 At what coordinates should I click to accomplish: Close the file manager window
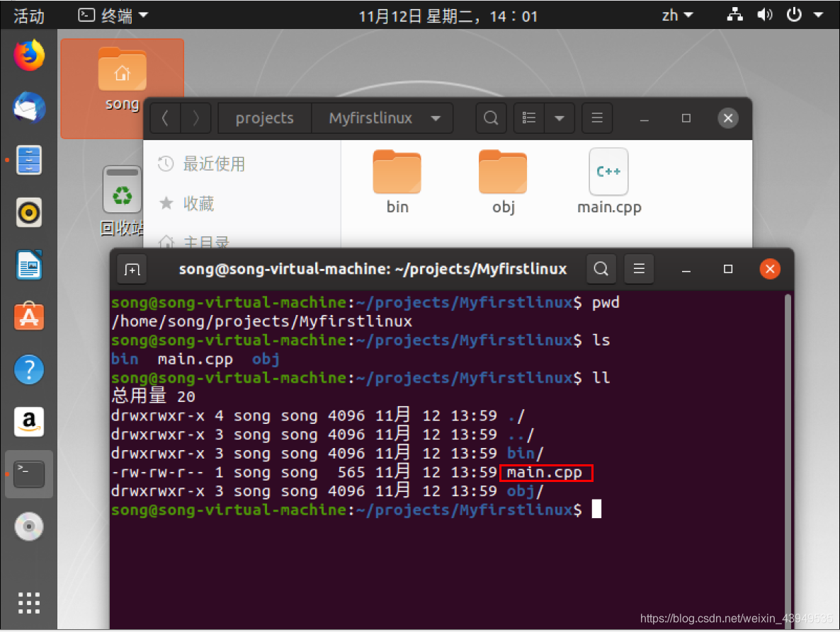coord(728,118)
